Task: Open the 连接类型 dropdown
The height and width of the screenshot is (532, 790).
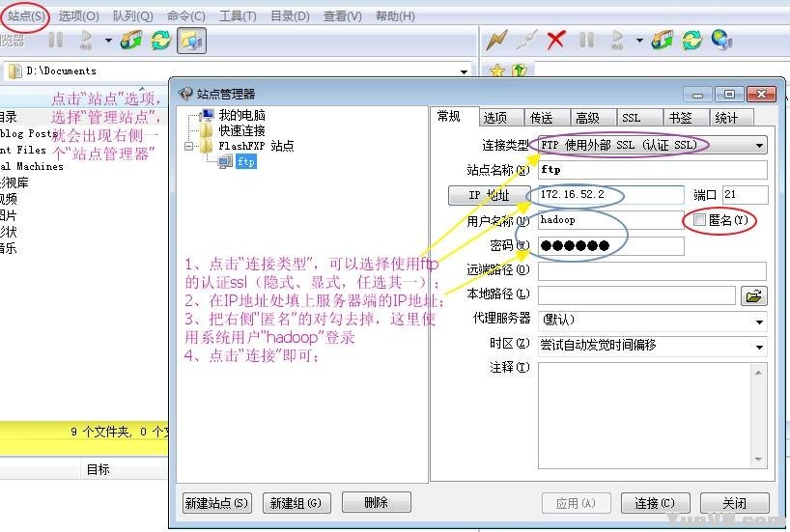Action: tap(653, 145)
